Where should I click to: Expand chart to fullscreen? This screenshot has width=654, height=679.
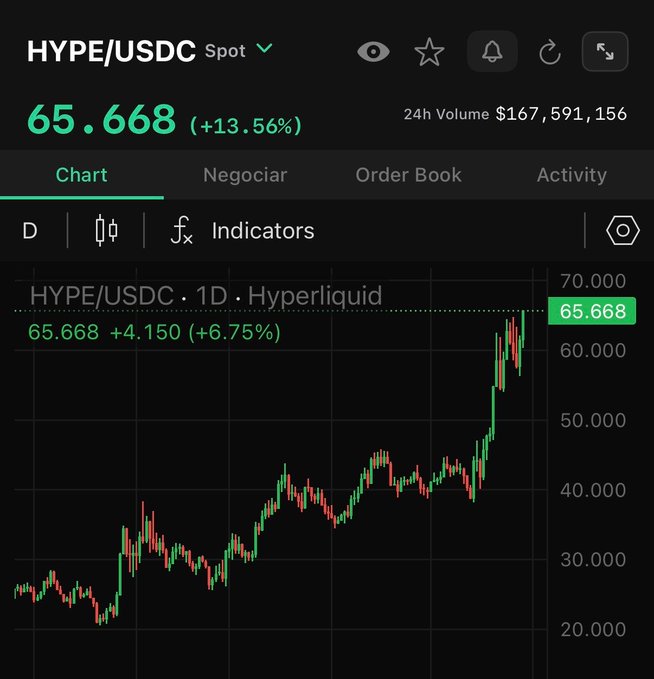tap(605, 52)
